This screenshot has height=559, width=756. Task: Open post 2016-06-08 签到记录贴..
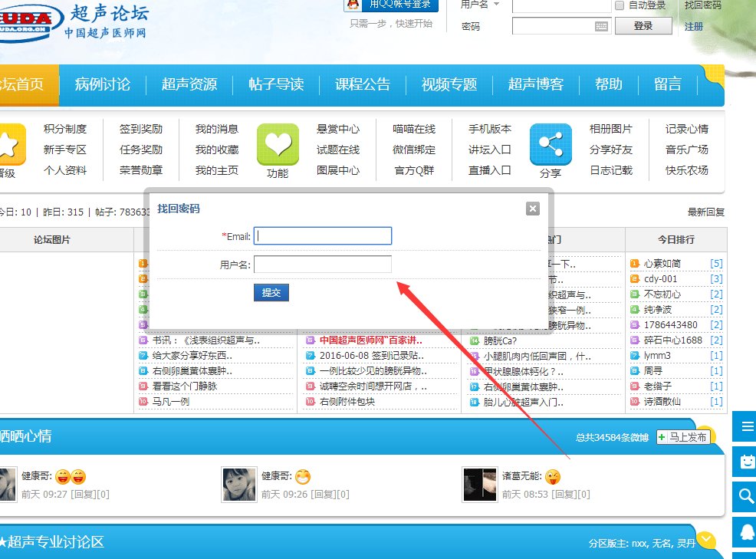(372, 356)
